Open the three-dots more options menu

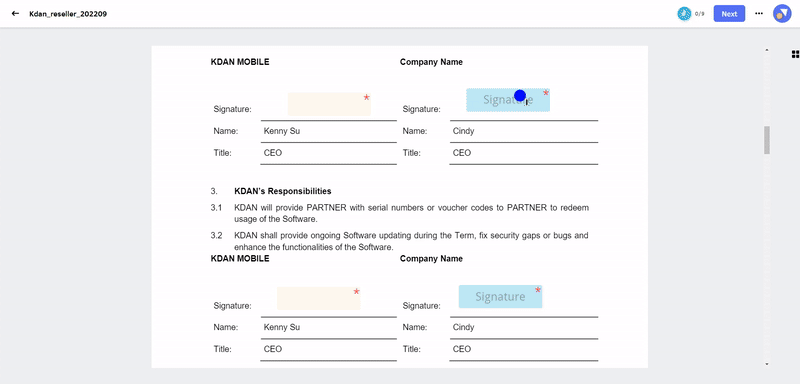[759, 14]
